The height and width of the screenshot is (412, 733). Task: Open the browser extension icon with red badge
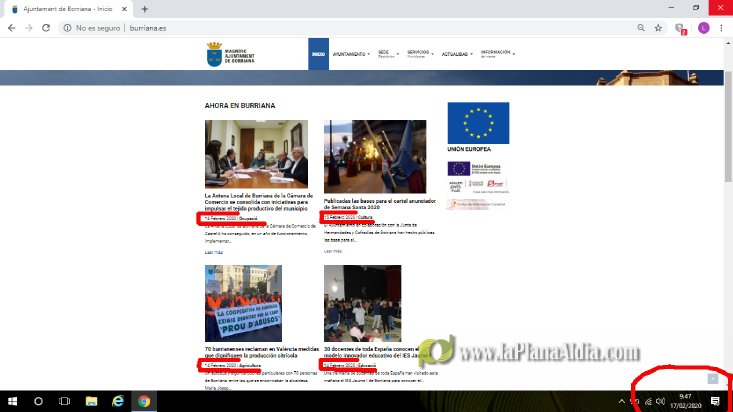pos(681,29)
